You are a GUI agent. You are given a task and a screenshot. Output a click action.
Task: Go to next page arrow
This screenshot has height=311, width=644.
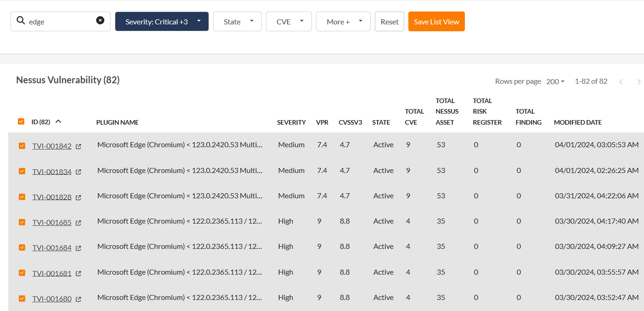(x=638, y=82)
